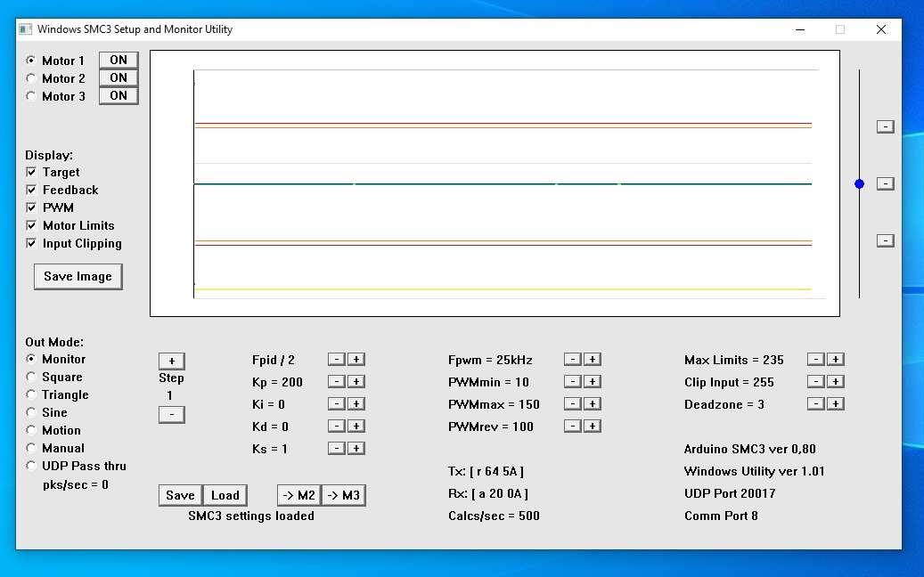Click the Save settings button
Image resolution: width=924 pixels, height=577 pixels.
click(x=180, y=496)
